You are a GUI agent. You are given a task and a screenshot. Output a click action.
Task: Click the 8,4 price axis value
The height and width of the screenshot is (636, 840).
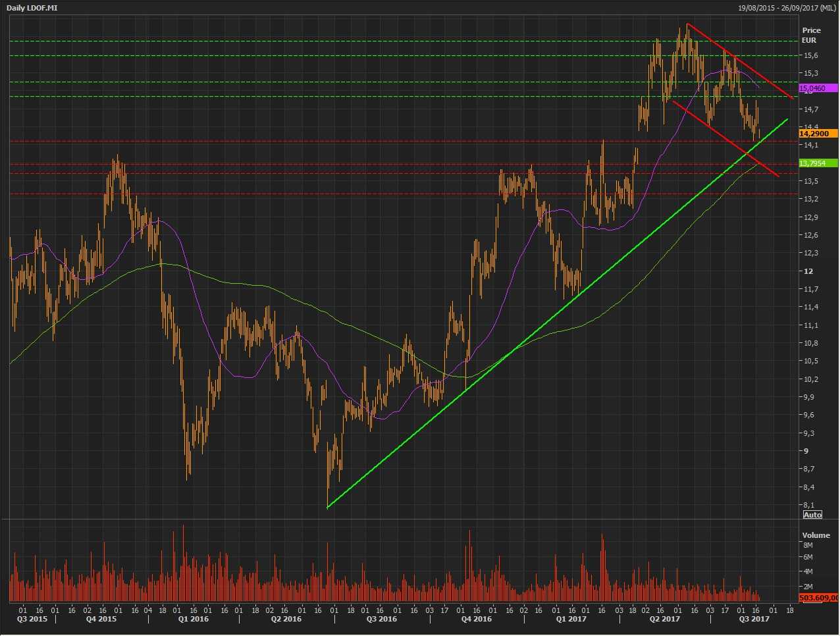(808, 487)
